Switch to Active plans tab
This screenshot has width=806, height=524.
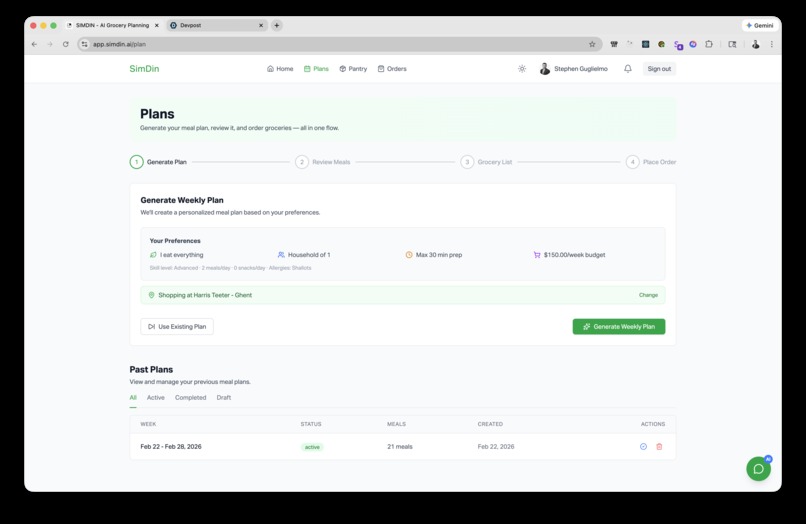point(156,397)
